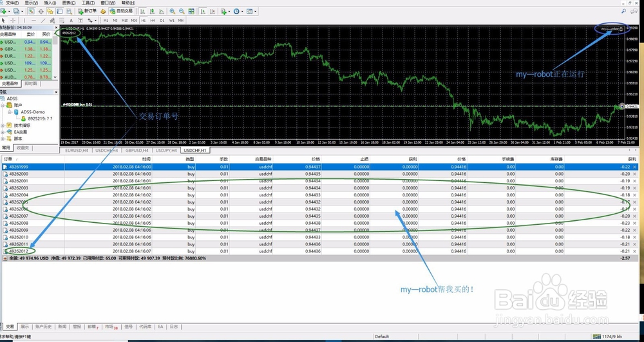Set timeframe to M15
Image resolution: width=644 pixels, height=342 pixels.
pyautogui.click(x=124, y=20)
